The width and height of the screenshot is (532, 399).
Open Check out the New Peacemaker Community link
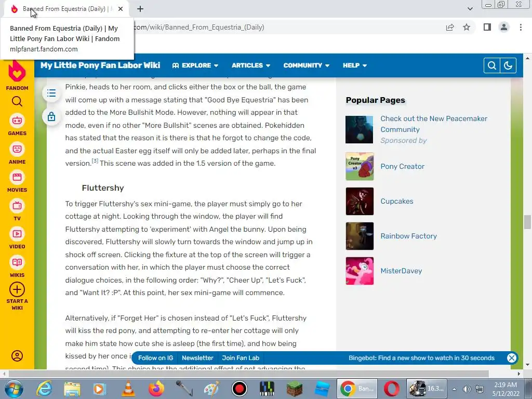tap(434, 124)
